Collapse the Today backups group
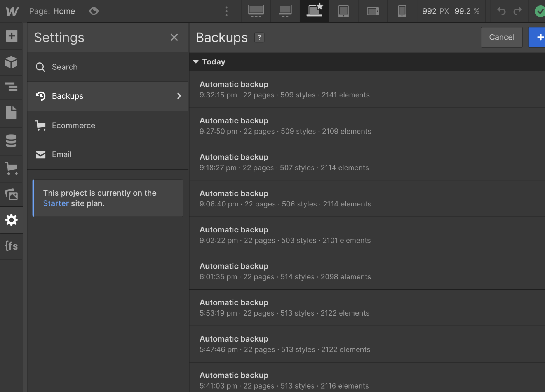The width and height of the screenshot is (545, 392). tap(196, 62)
